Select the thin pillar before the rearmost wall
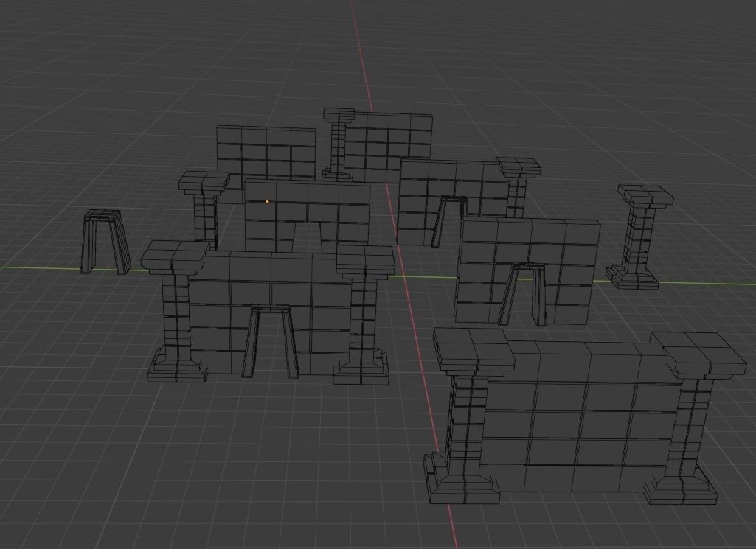This screenshot has height=549, width=756. click(338, 143)
